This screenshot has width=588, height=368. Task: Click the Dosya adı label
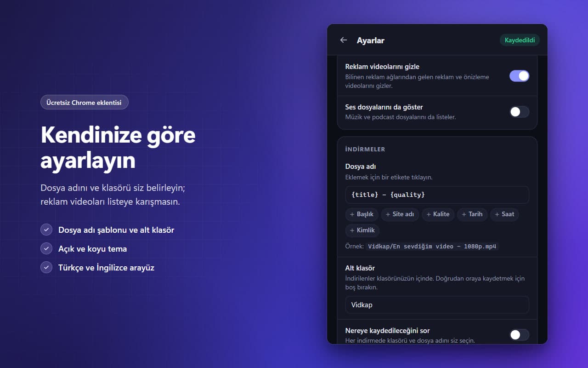pyautogui.click(x=361, y=167)
